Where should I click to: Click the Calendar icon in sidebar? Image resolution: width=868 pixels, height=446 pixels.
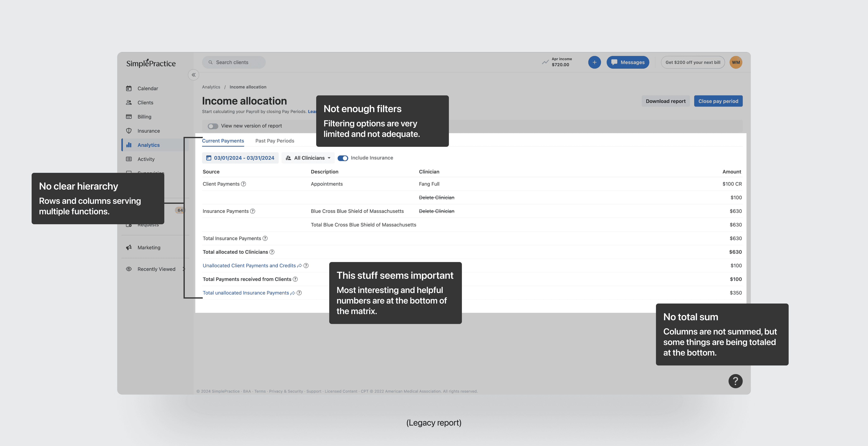point(129,88)
